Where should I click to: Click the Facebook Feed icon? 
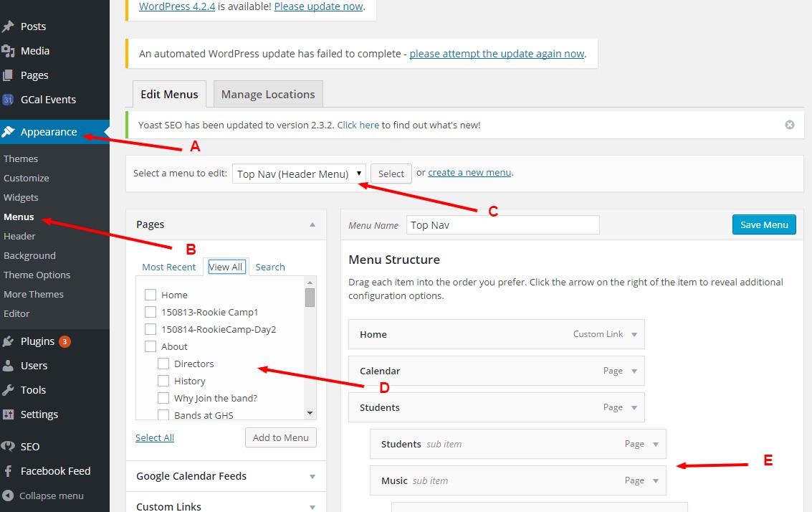point(9,470)
